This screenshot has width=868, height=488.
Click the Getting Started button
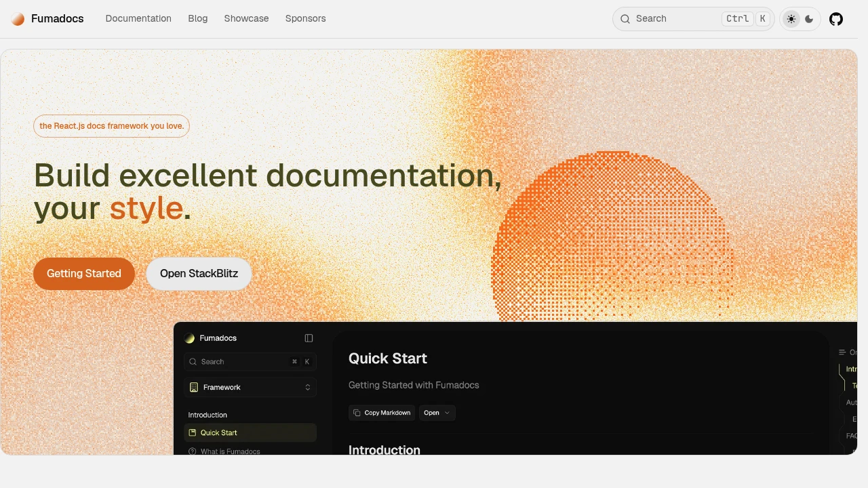[x=84, y=274]
